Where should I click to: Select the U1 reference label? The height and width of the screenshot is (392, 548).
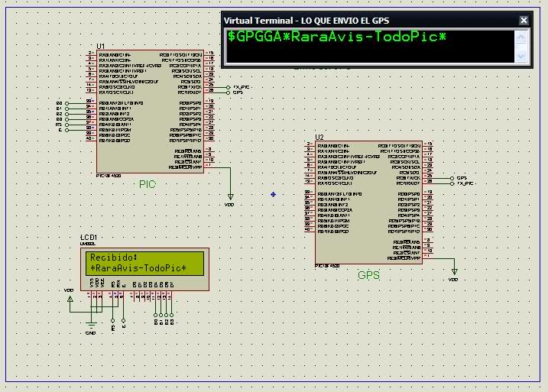coord(101,46)
